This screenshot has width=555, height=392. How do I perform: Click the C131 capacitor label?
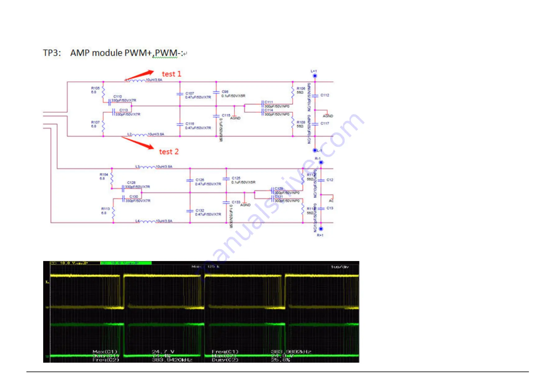[x=279, y=196]
